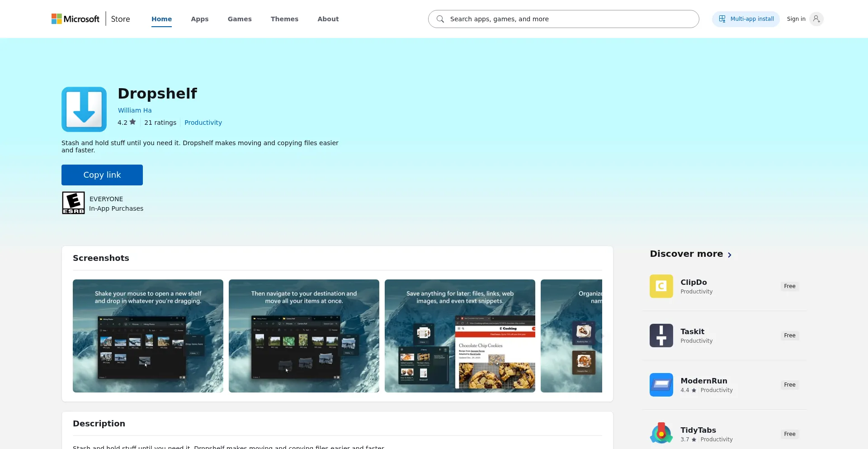Open the About tab
The height and width of the screenshot is (449, 868).
point(328,19)
